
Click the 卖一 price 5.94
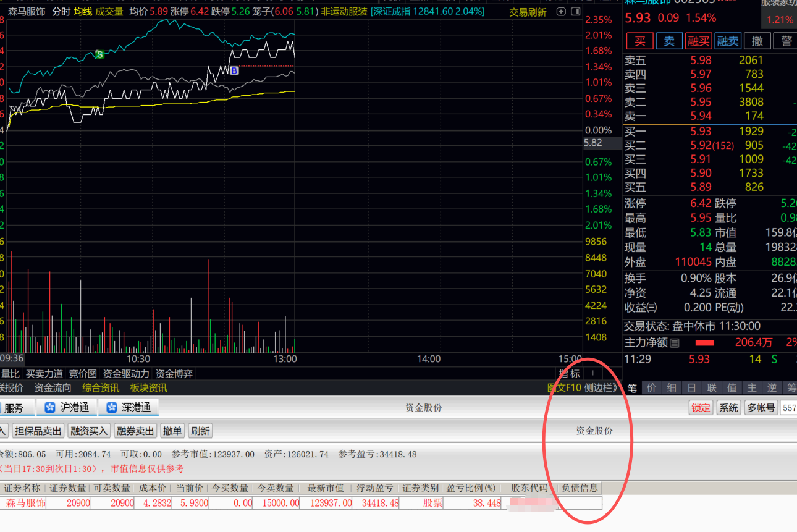point(701,116)
